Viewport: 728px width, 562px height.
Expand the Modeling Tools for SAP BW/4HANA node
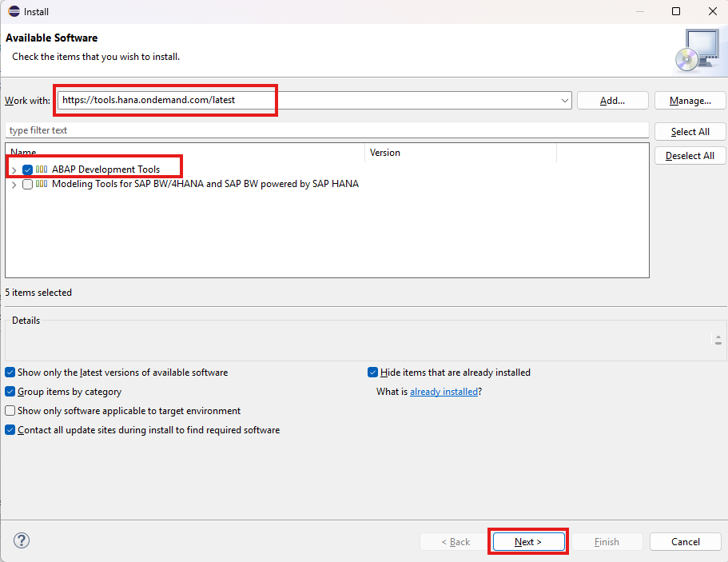tap(14, 185)
